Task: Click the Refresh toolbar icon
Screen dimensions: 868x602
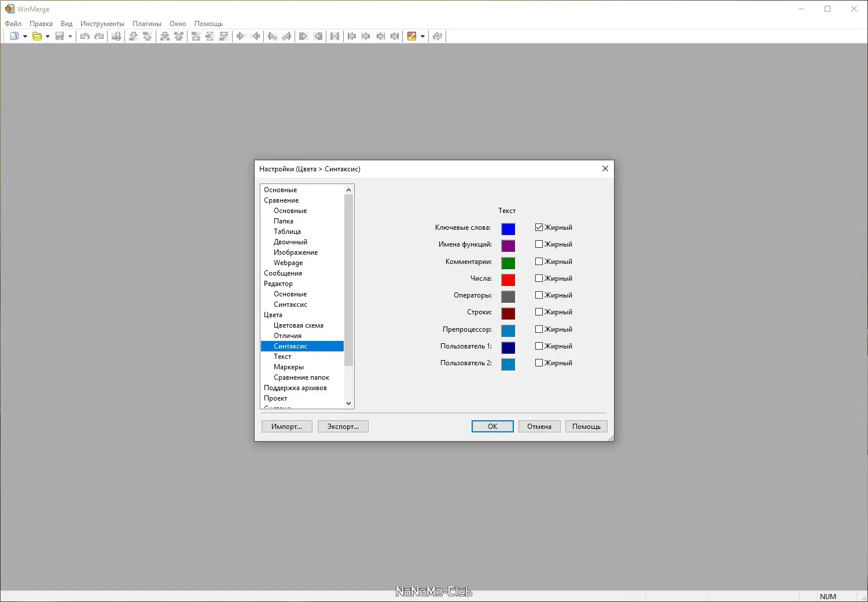Action: [x=437, y=36]
